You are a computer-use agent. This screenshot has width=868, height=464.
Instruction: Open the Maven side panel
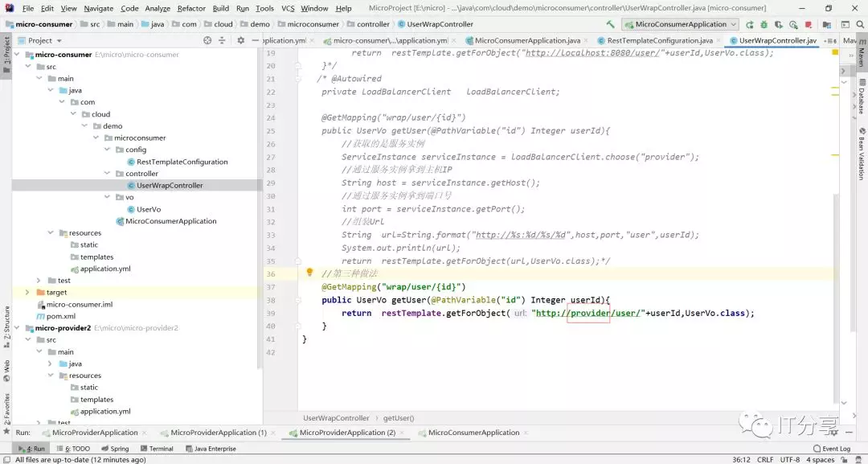click(x=862, y=51)
